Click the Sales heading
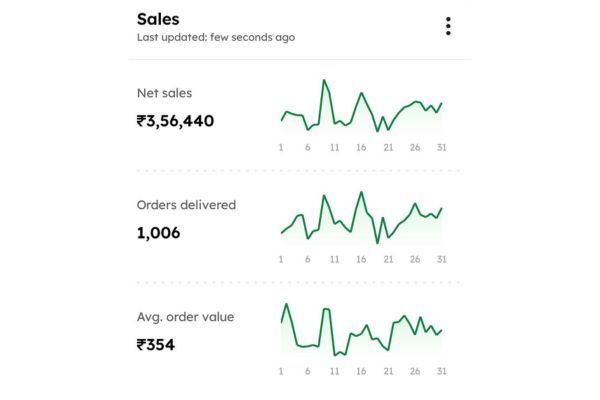Image resolution: width=600 pixels, height=400 pixels. [x=158, y=19]
